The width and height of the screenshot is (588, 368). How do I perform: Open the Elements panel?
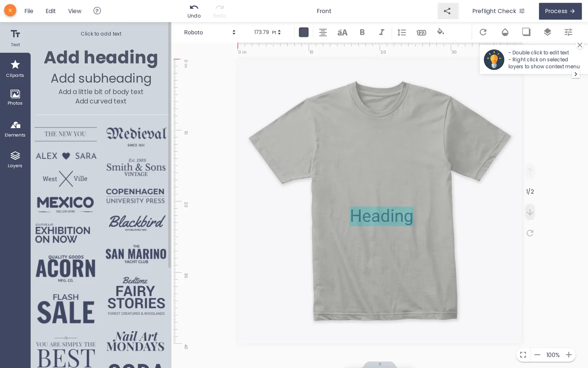pyautogui.click(x=15, y=129)
